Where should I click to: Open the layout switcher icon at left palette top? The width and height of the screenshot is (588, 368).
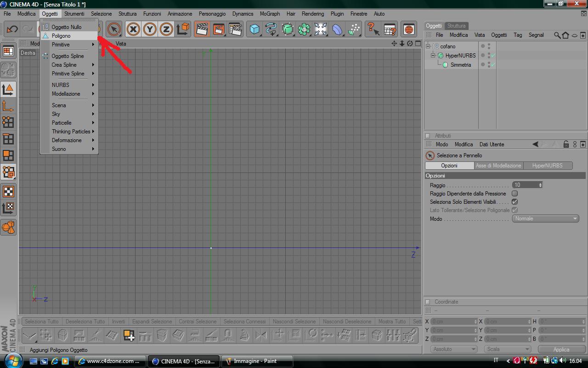pos(8,52)
